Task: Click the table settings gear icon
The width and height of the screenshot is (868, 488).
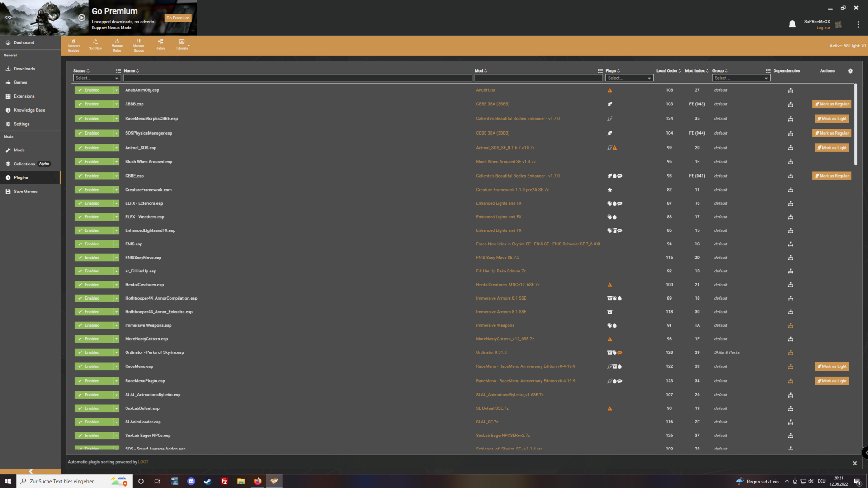Action: coord(850,71)
